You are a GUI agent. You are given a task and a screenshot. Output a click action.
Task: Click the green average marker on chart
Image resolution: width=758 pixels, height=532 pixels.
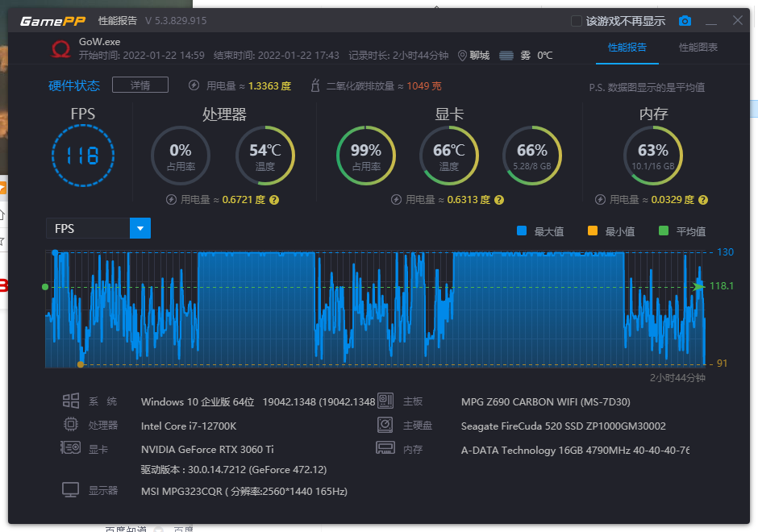tap(45, 287)
